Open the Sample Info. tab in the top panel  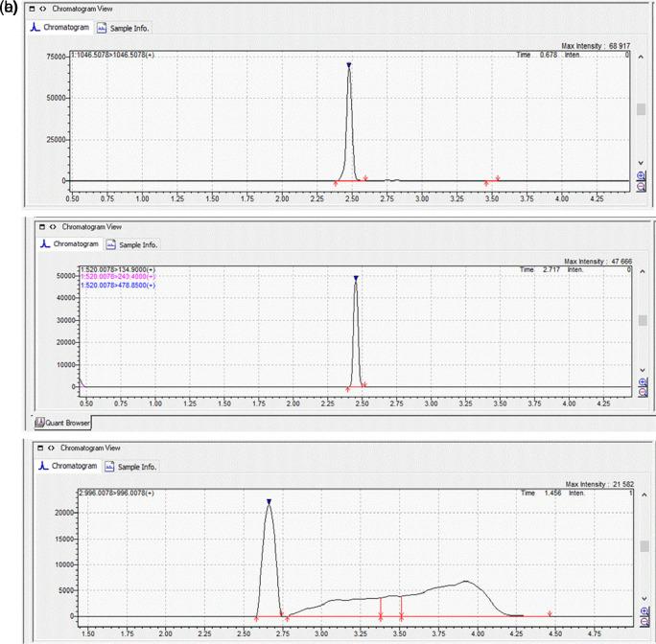124,28
